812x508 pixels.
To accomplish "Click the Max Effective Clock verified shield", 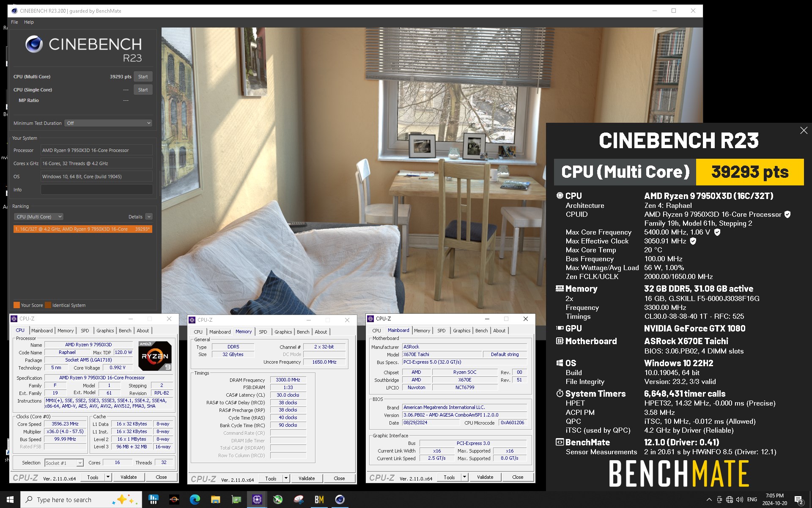I will click(693, 241).
